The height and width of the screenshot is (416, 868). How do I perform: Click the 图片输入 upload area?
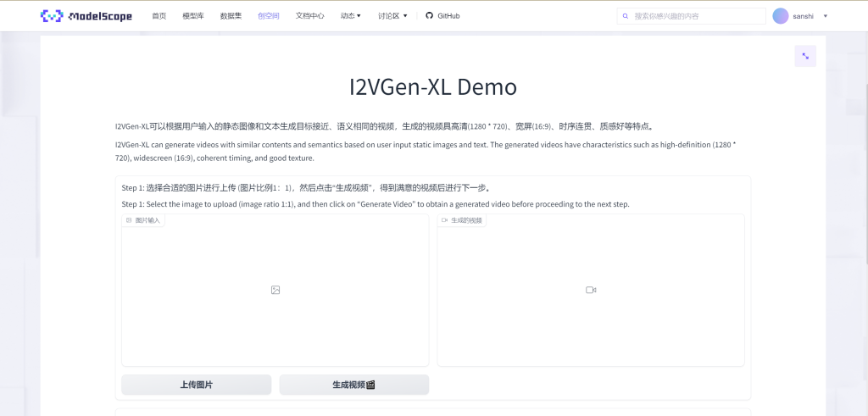coord(275,290)
